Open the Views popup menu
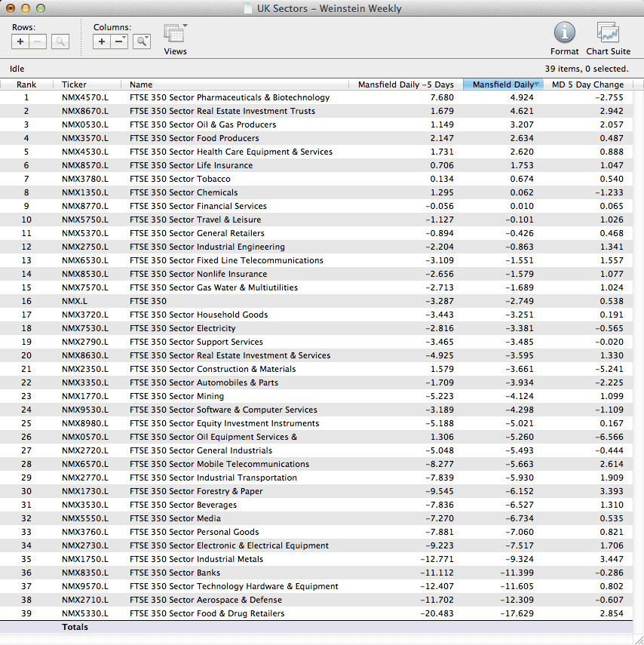This screenshot has width=644, height=645. tap(175, 35)
